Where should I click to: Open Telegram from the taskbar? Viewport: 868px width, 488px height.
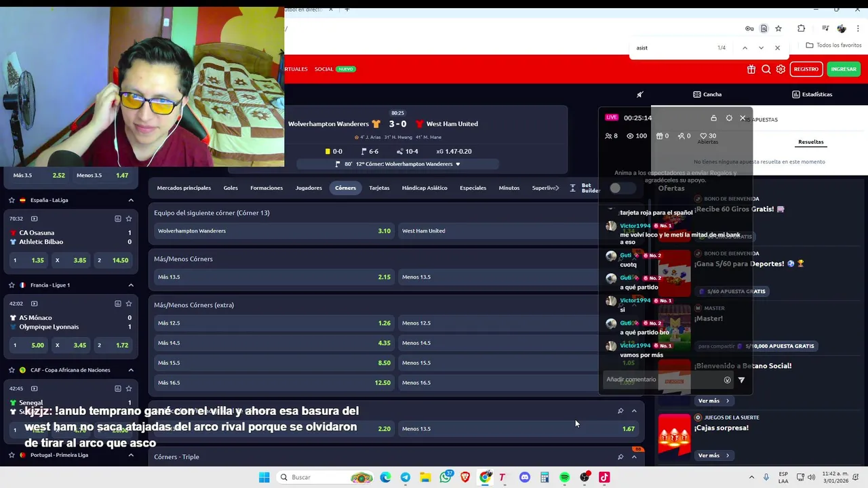tap(405, 477)
